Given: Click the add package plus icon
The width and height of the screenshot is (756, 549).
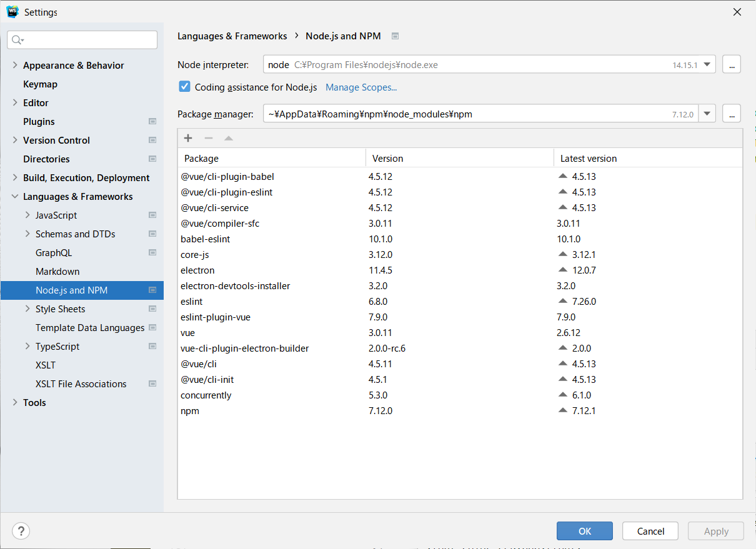Looking at the screenshot, I should click(x=188, y=138).
